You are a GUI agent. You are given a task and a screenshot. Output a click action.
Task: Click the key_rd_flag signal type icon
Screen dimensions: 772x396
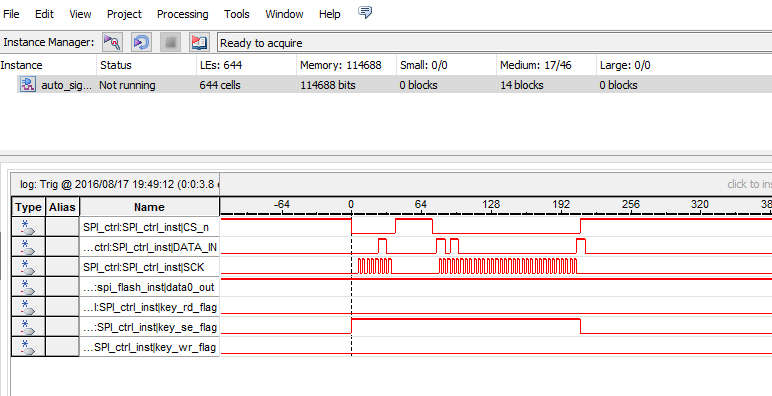point(28,307)
